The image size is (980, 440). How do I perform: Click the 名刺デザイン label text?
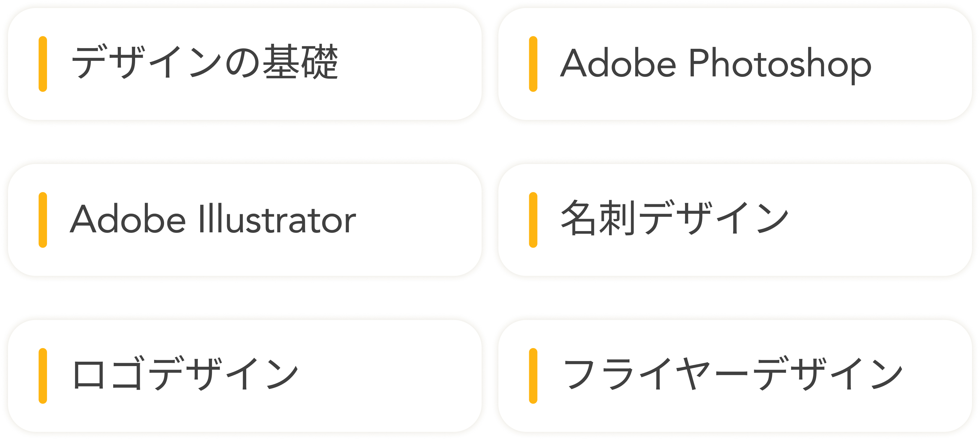tap(674, 218)
